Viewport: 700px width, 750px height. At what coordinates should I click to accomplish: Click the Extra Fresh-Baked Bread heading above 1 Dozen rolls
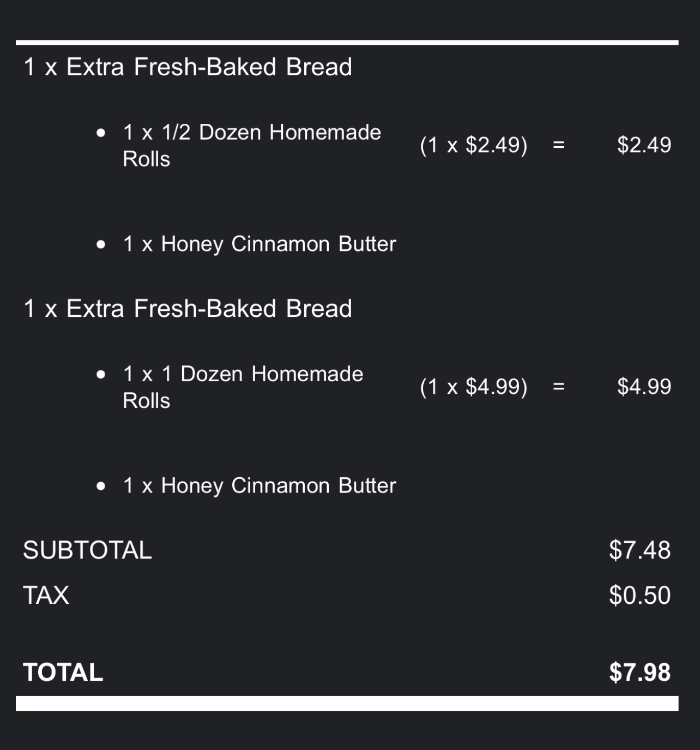click(188, 309)
